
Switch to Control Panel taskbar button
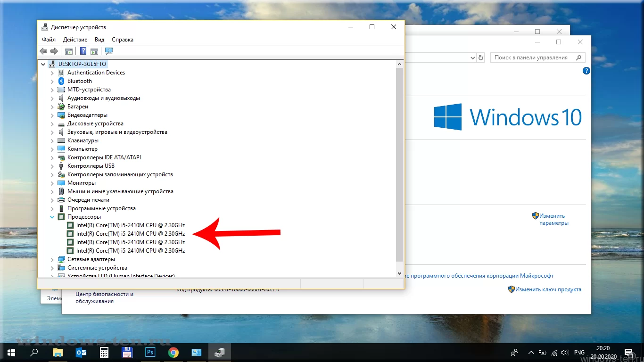click(197, 353)
